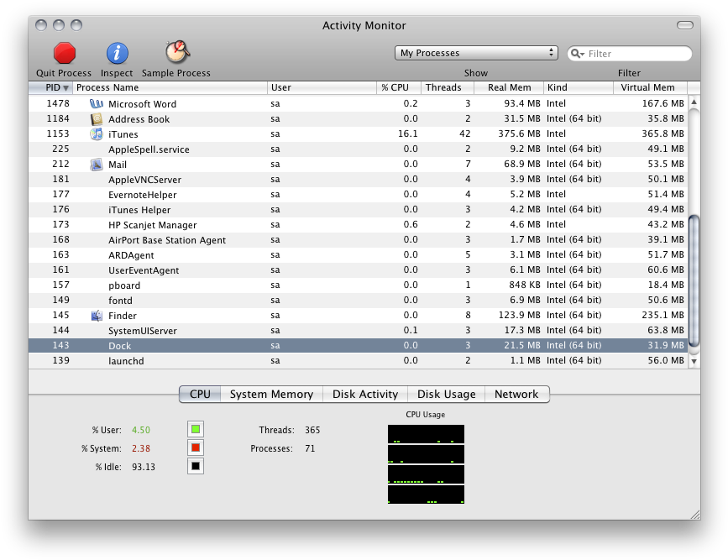Select the SystemUIServer process row
The height and width of the screenshot is (560, 728).
pos(358,330)
